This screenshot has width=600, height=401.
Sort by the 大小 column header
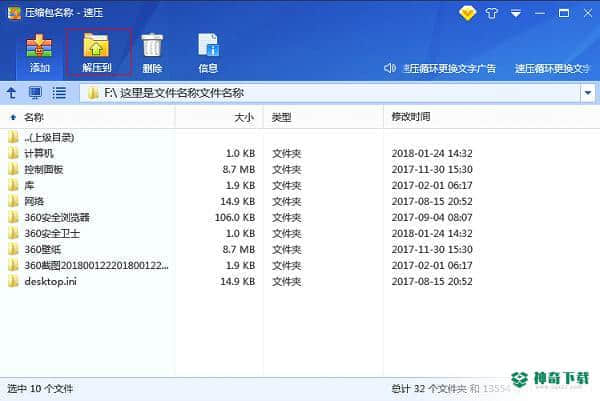click(x=244, y=117)
